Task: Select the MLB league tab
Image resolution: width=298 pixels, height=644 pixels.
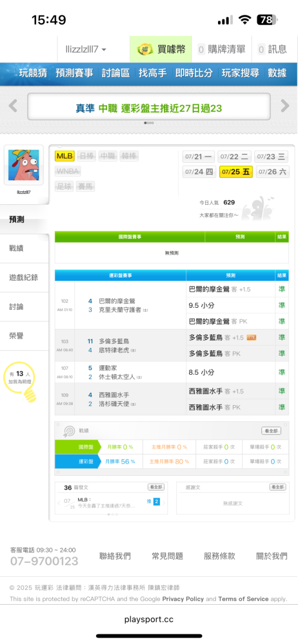Action: [x=65, y=156]
